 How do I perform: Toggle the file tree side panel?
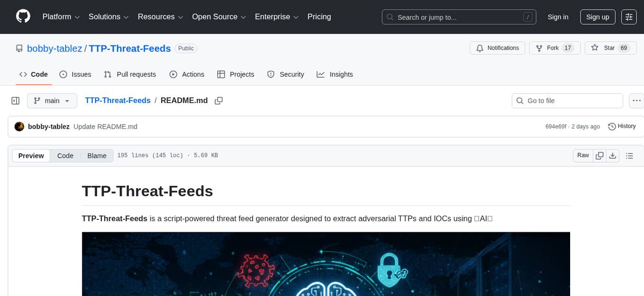[x=15, y=100]
